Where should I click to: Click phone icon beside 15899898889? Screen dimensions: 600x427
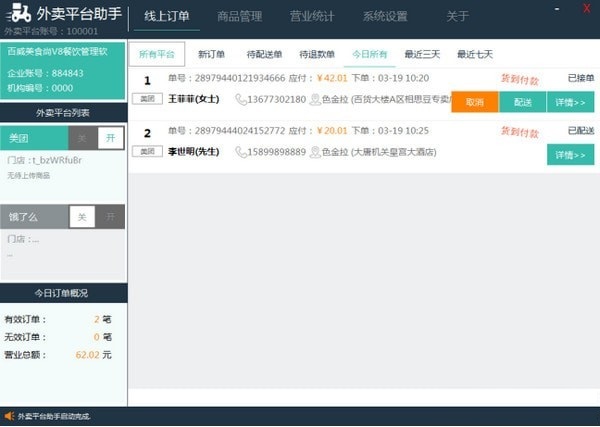[x=241, y=152]
